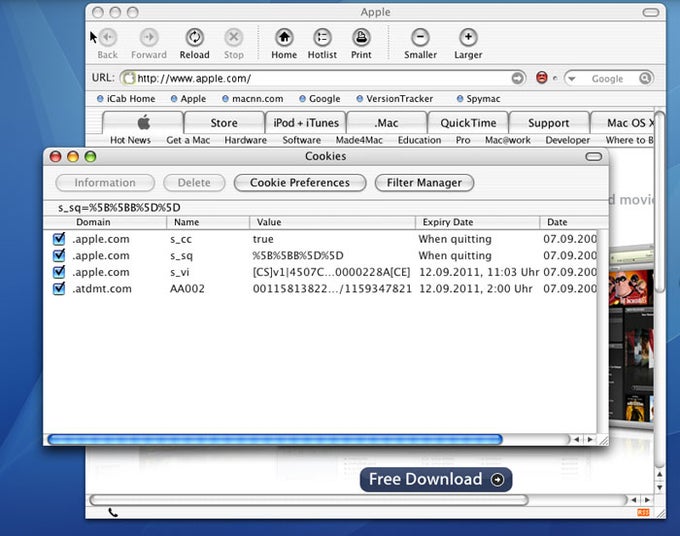Uncheck the s_cc cookie checkbox
Viewport: 680px width, 536px height.
(59, 239)
